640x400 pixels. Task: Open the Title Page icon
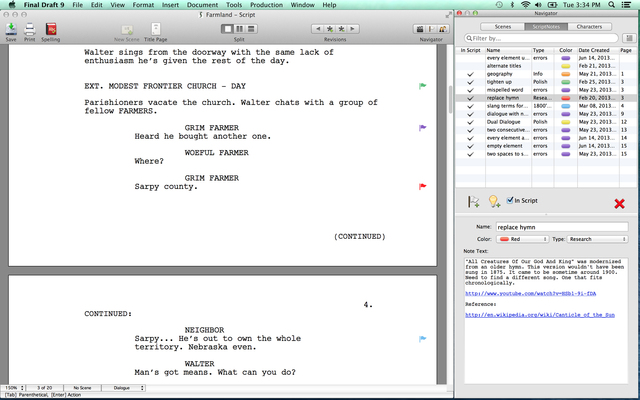point(156,29)
